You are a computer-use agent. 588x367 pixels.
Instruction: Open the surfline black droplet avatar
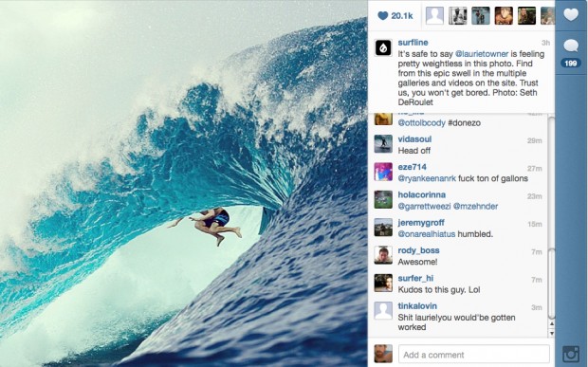point(383,48)
